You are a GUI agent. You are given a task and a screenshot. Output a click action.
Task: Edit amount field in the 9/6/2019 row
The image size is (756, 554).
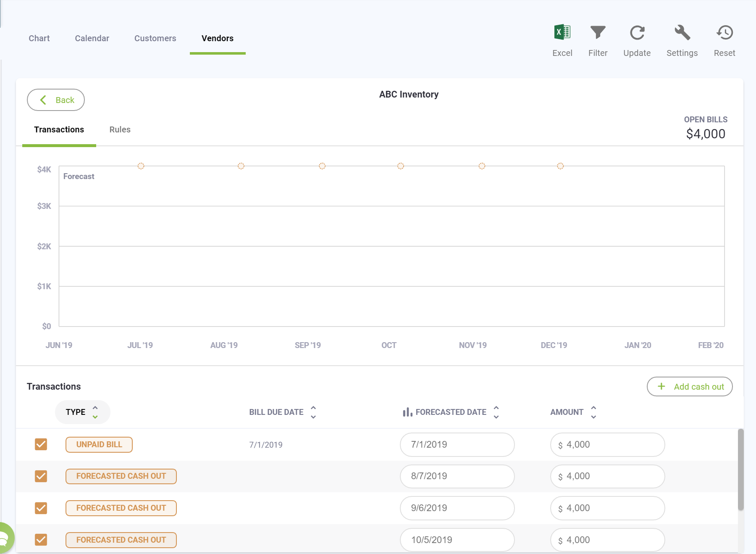pyautogui.click(x=608, y=508)
